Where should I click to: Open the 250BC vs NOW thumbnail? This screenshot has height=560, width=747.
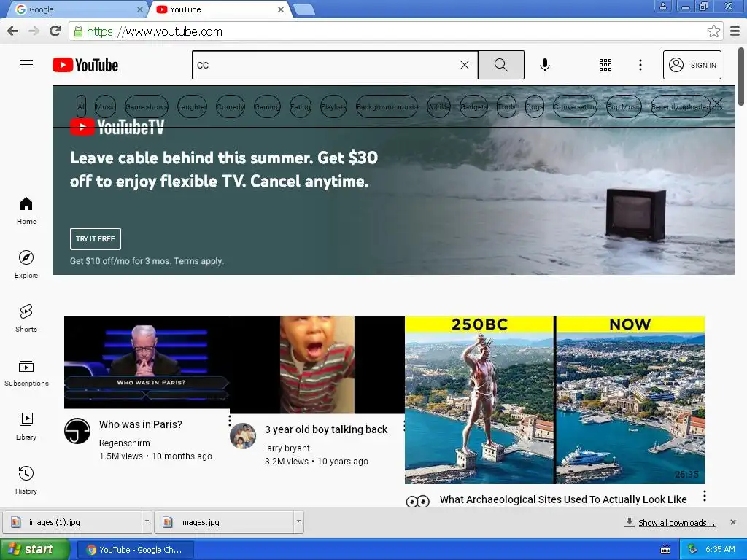coord(554,400)
